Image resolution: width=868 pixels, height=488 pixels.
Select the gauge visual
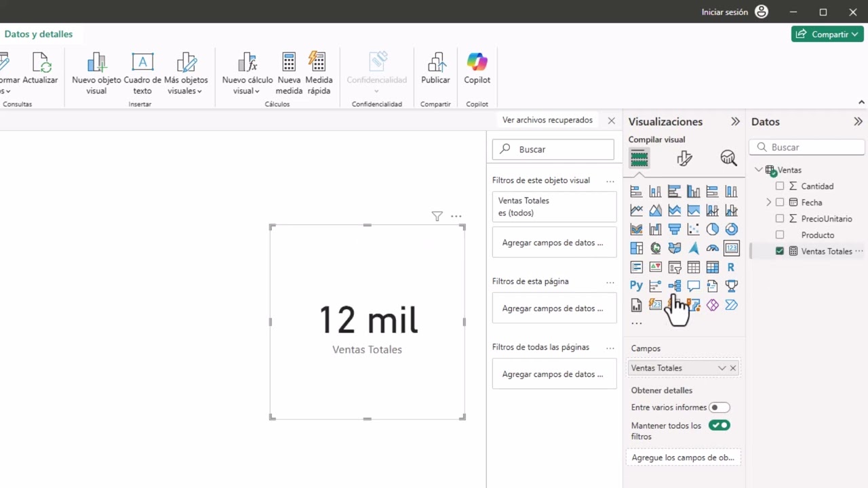712,248
